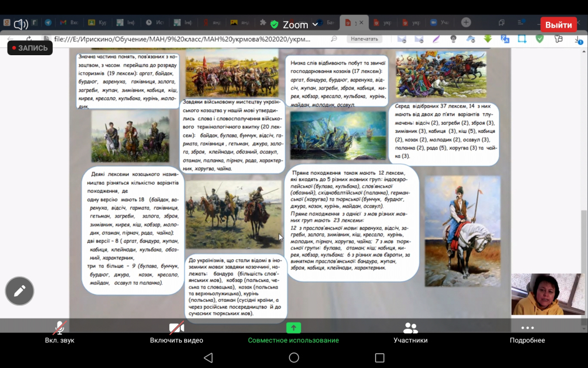
Task: Switch to the Gmail tab
Action: [x=69, y=22]
